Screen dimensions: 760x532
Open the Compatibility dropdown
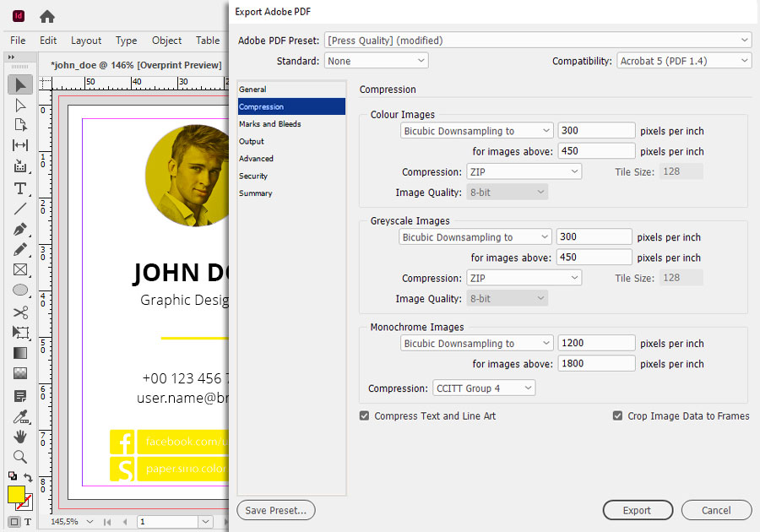684,61
